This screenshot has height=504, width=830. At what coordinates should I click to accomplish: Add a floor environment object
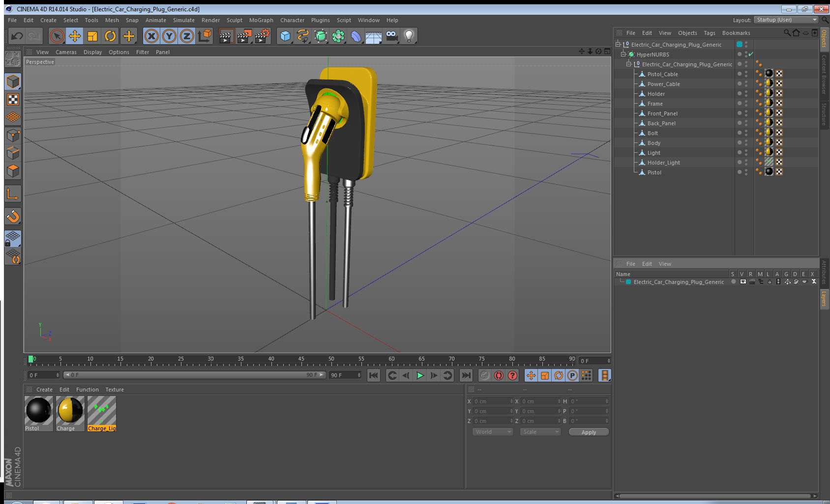374,36
